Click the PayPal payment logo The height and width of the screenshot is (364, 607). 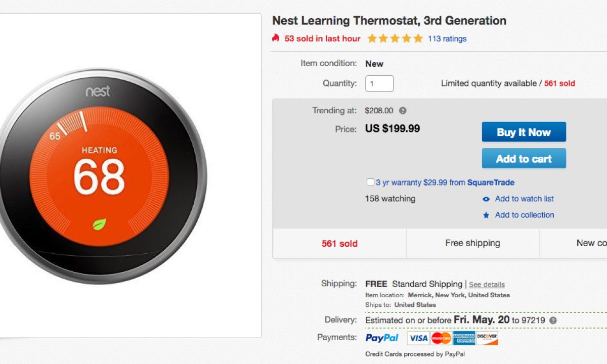click(x=382, y=338)
